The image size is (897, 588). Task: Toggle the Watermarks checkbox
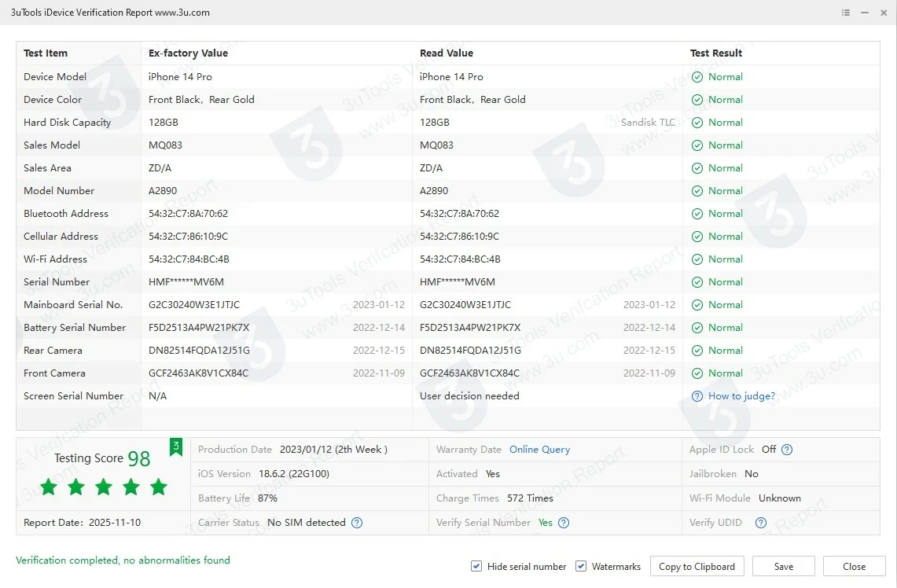point(581,566)
